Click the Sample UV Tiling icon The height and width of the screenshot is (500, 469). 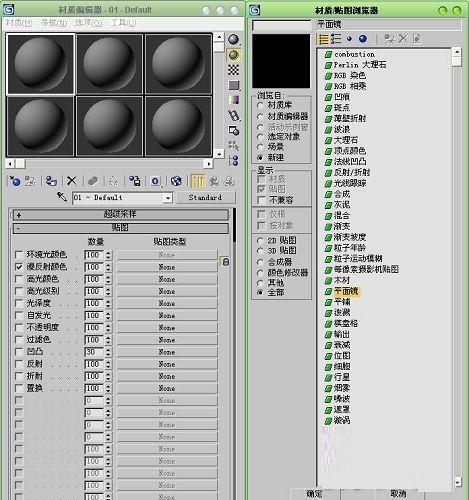[234, 85]
